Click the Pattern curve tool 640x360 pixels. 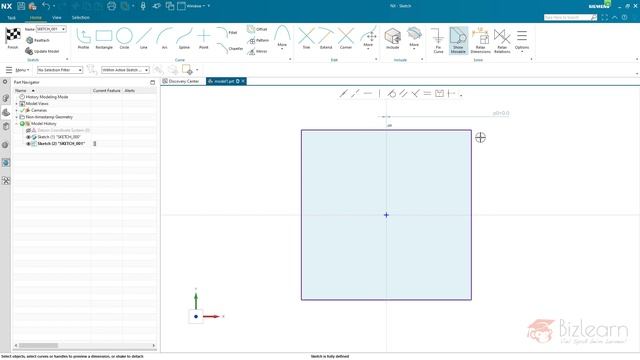[258, 40]
